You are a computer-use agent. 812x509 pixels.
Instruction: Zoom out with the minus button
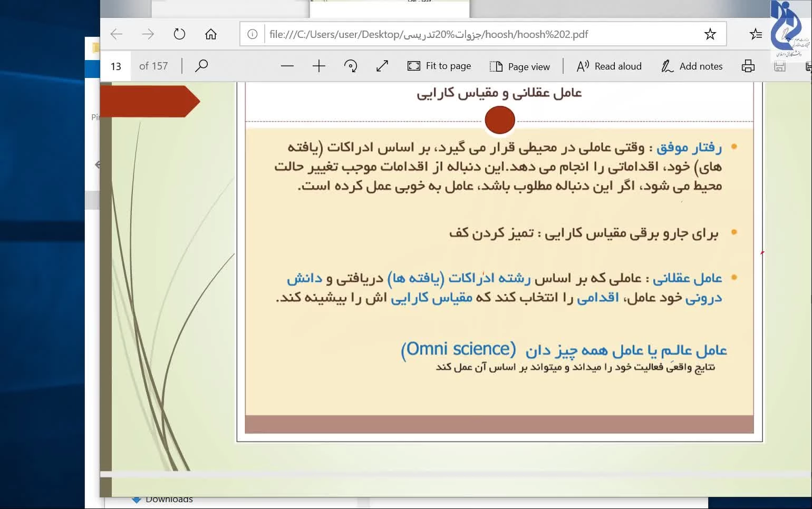287,66
